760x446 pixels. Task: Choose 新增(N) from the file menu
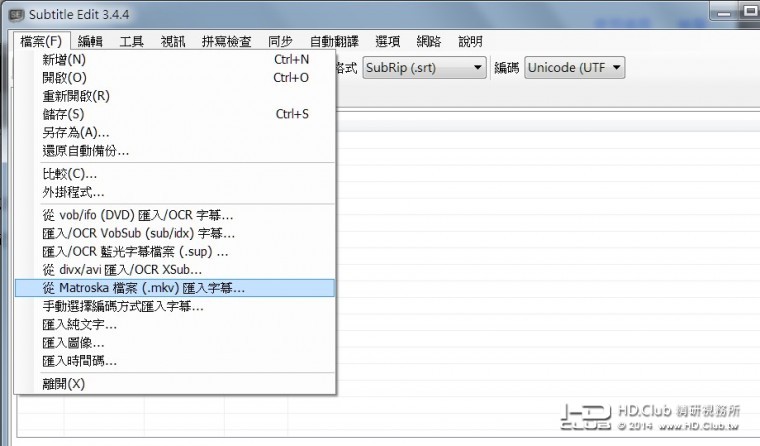pyautogui.click(x=175, y=60)
